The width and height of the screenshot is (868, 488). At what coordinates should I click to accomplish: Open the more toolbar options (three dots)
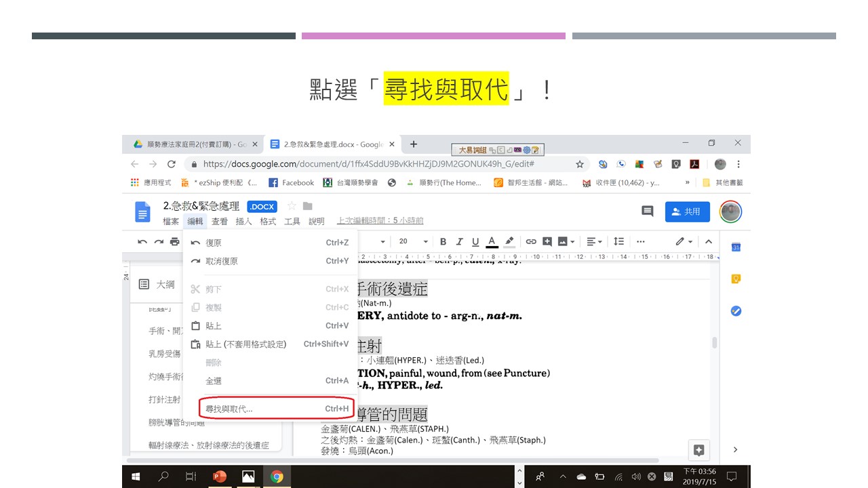point(641,242)
